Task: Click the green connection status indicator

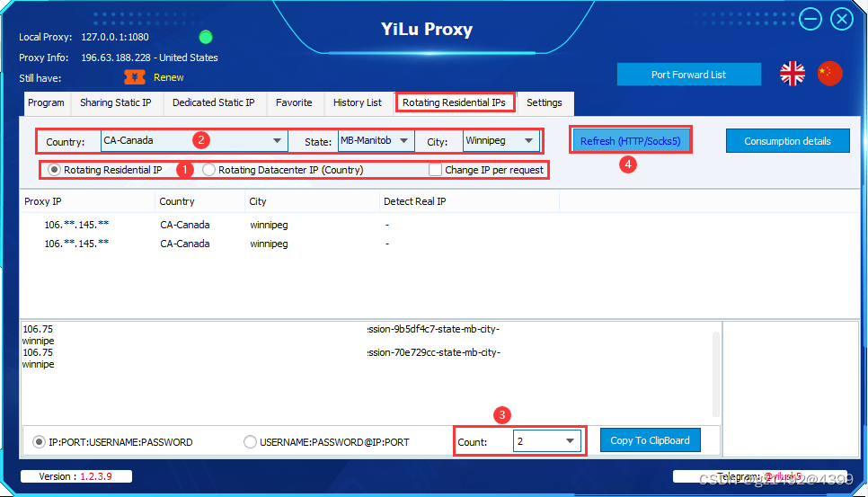Action: point(206,37)
